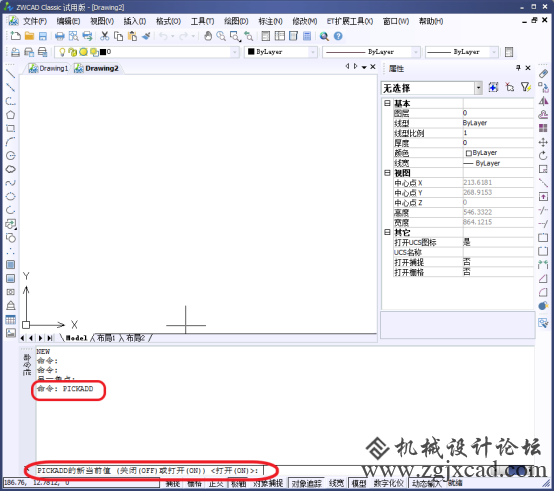Toggle 正交 ortho mode in the status bar

tap(216, 483)
